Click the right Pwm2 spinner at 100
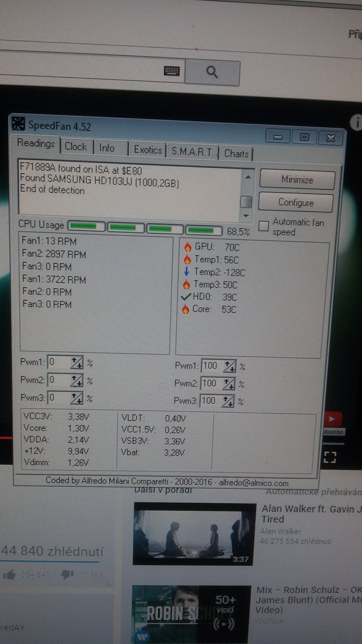The height and width of the screenshot is (644, 362). click(x=229, y=384)
